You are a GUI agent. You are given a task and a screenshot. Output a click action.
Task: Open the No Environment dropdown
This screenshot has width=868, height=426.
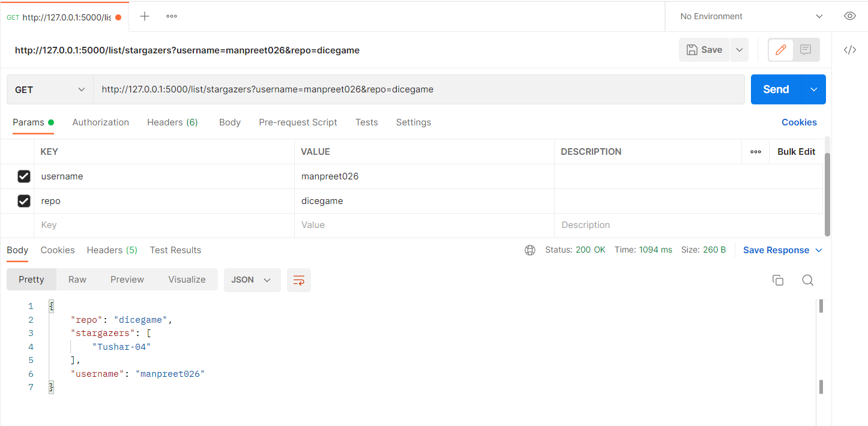tap(748, 16)
